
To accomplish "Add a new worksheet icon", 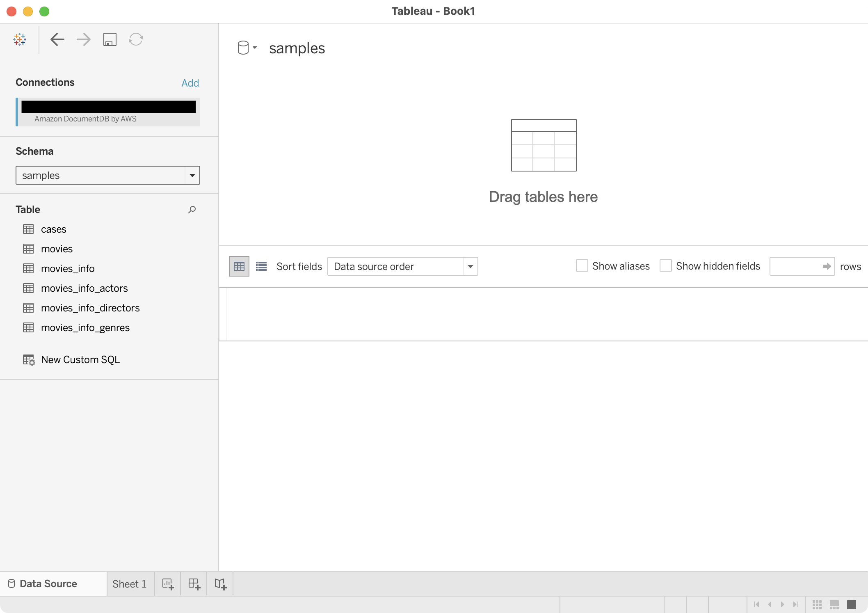I will pos(168,583).
